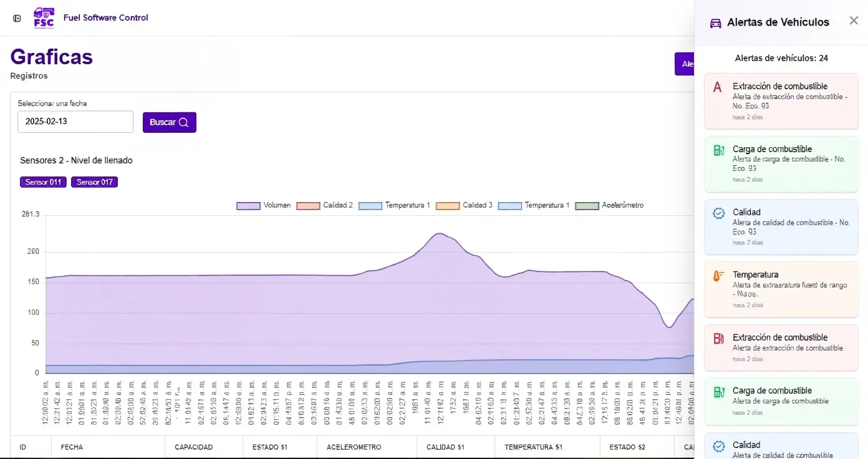Open the date picker for Selecciona una fecha

75,122
